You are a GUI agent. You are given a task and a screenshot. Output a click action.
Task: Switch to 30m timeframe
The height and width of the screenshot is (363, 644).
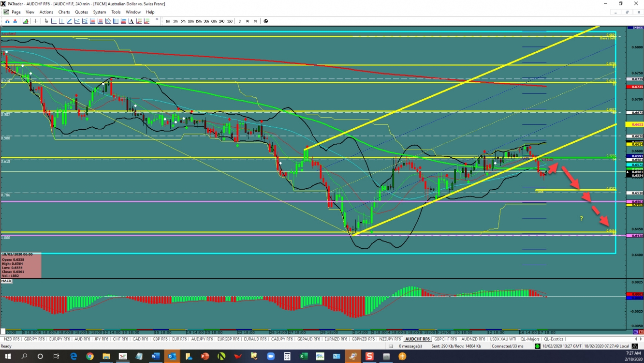point(206,21)
